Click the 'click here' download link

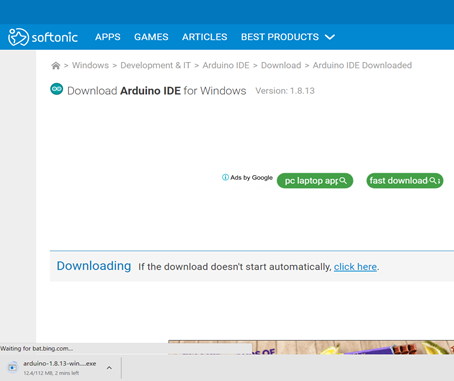click(355, 267)
